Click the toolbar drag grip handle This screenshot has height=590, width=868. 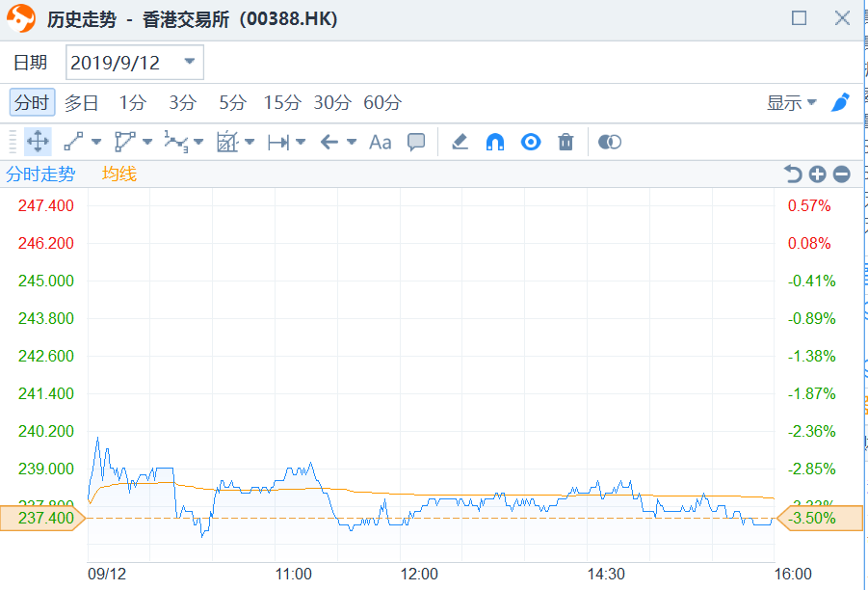pos(13,142)
